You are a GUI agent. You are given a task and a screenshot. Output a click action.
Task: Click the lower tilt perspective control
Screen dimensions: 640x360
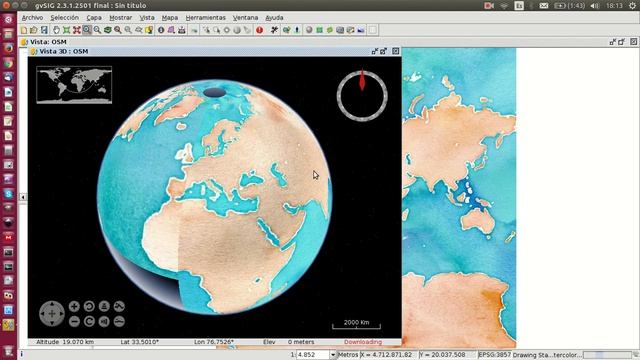104,322
